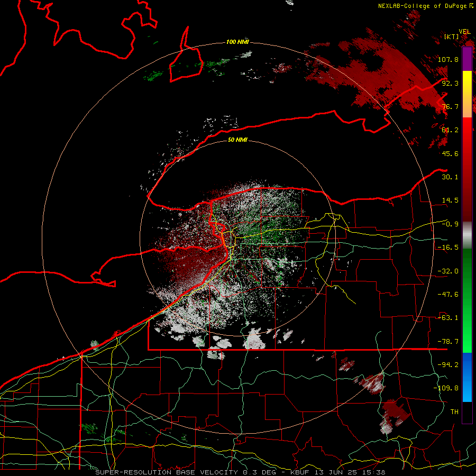Click the -32.0 legend value
The height and width of the screenshot is (476, 476).
tap(448, 271)
